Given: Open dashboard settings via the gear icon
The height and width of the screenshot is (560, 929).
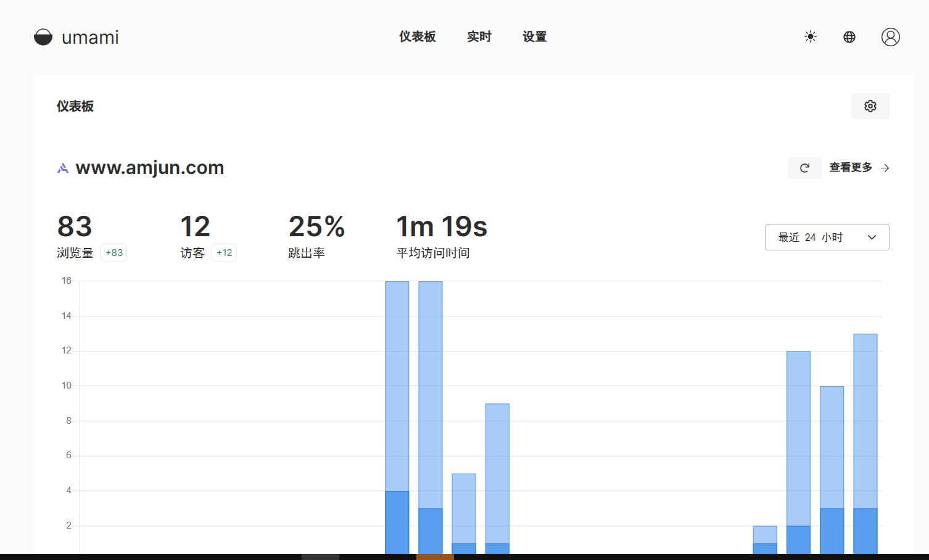Looking at the screenshot, I should [870, 105].
